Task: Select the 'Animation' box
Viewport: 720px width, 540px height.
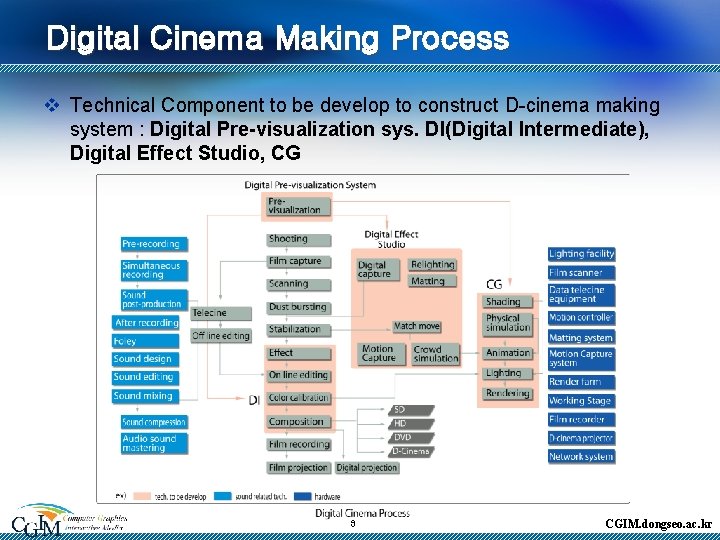Action: click(x=507, y=353)
